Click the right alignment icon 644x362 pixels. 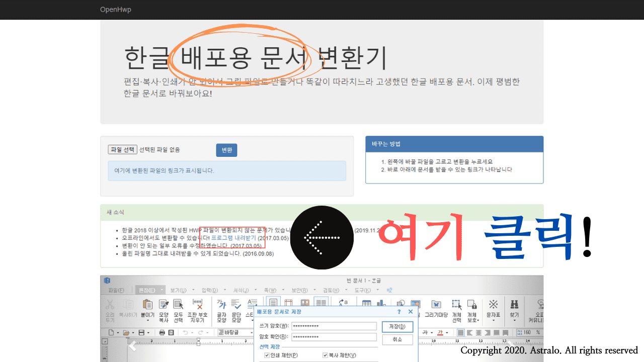point(488,332)
